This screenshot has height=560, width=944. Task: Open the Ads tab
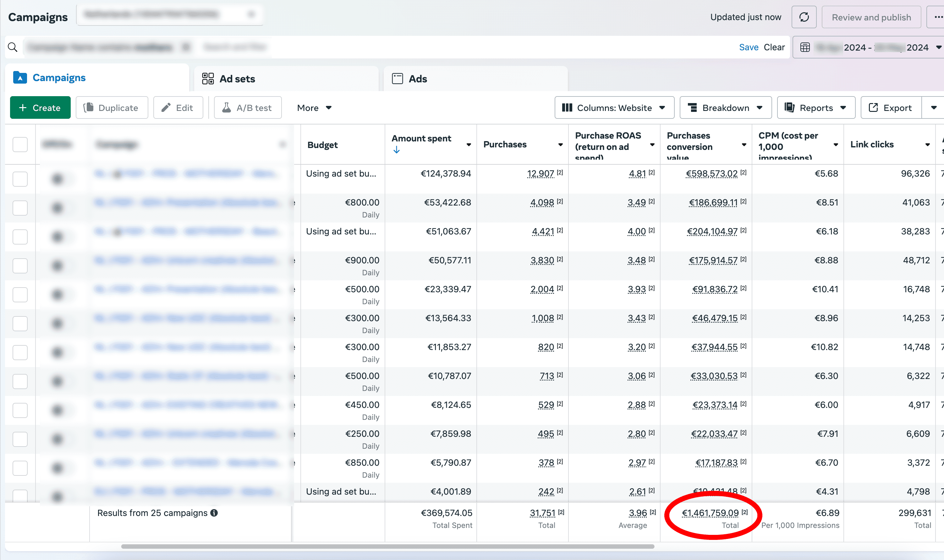(x=475, y=79)
